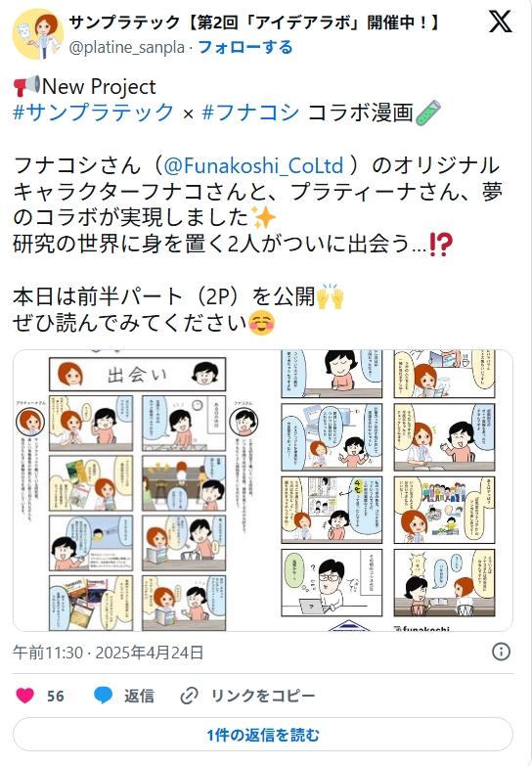Click the tweet body text

click(x=257, y=204)
